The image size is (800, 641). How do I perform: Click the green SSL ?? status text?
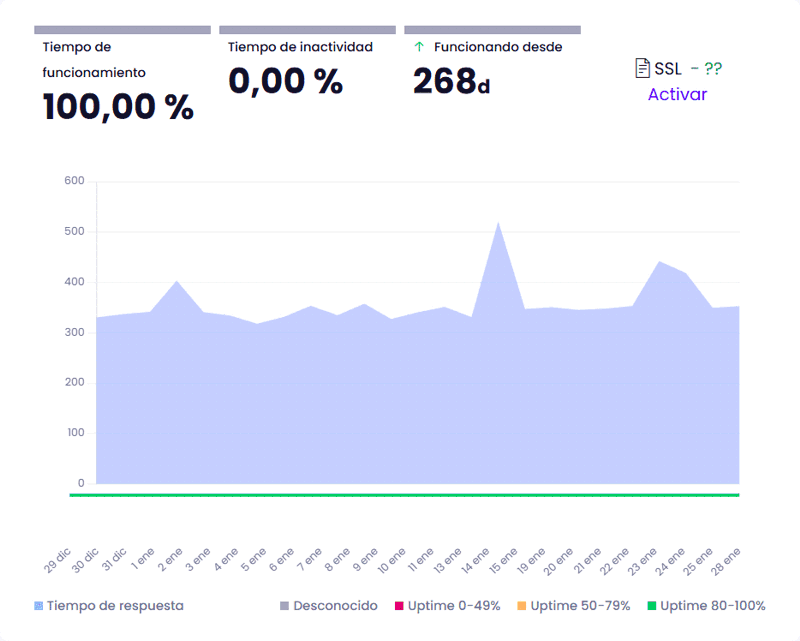pos(712,69)
